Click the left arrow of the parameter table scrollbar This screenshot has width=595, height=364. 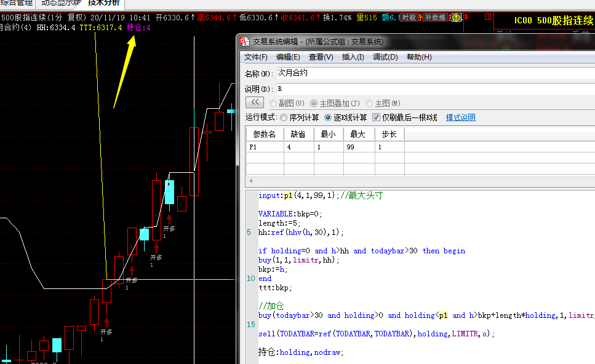tap(251, 181)
